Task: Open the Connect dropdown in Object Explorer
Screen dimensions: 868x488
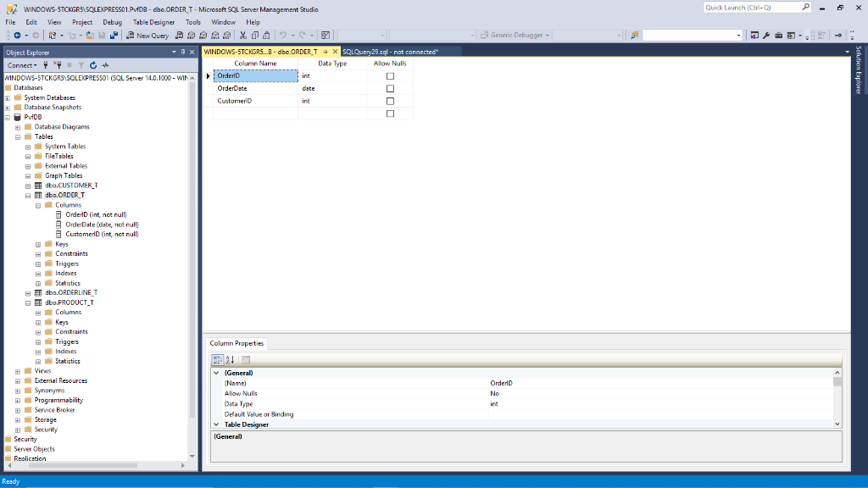Action: click(x=21, y=65)
